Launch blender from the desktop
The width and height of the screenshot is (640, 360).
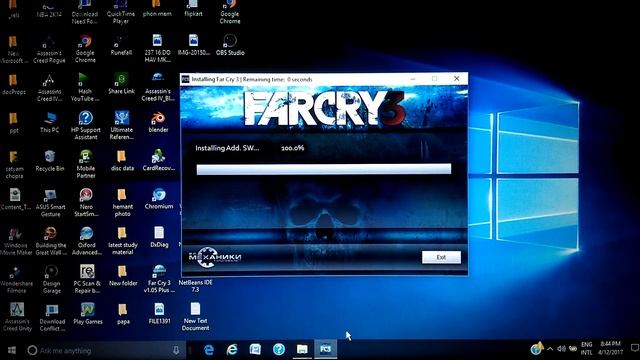tap(158, 122)
